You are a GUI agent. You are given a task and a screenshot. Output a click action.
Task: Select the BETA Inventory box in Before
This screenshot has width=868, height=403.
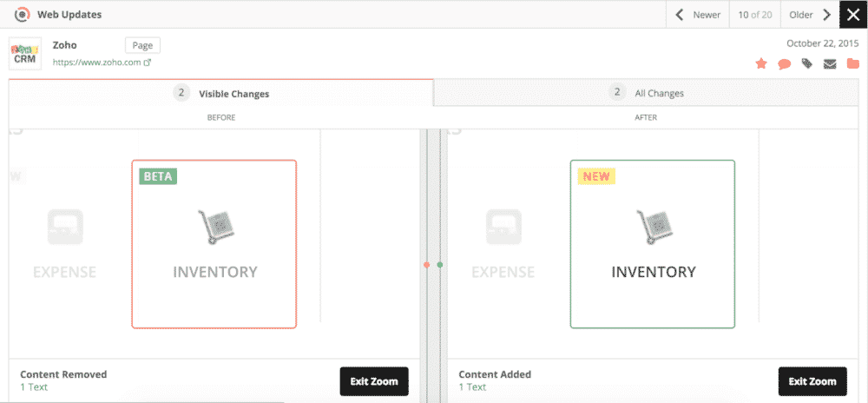click(214, 244)
